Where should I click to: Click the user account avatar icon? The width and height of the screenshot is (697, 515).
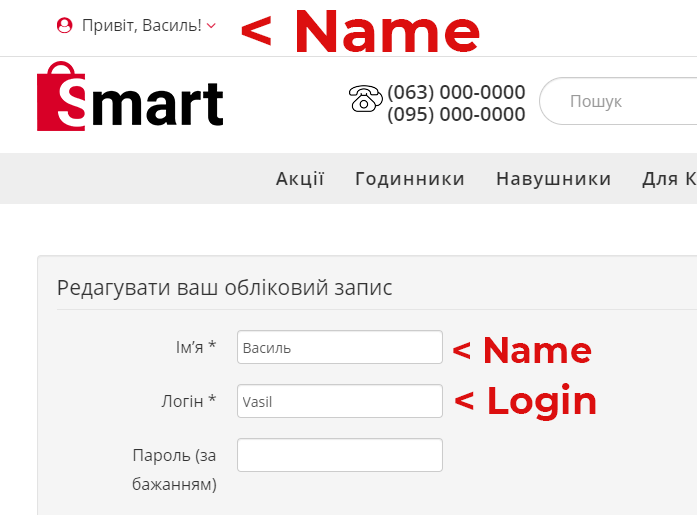point(64,25)
